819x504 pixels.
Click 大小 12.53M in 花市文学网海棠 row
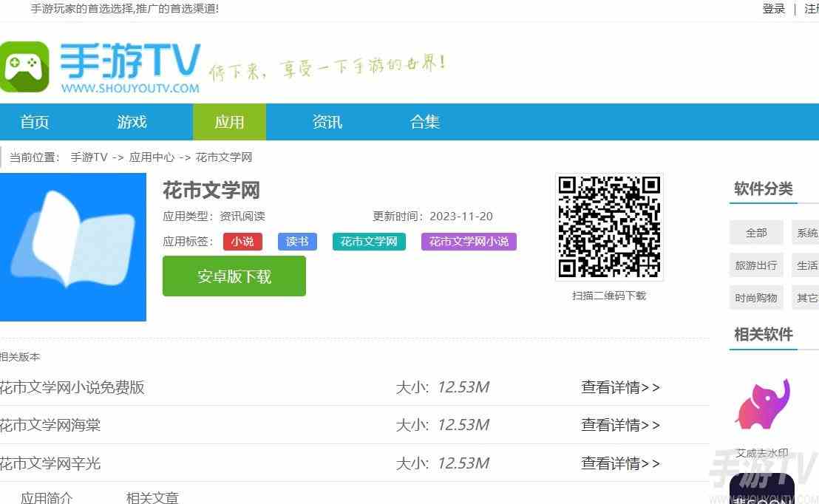click(443, 425)
